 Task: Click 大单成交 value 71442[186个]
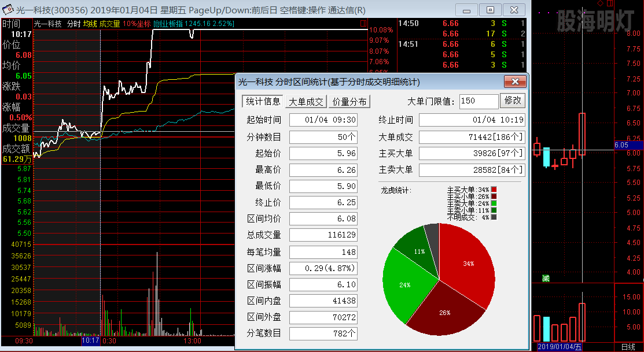tap(472, 137)
